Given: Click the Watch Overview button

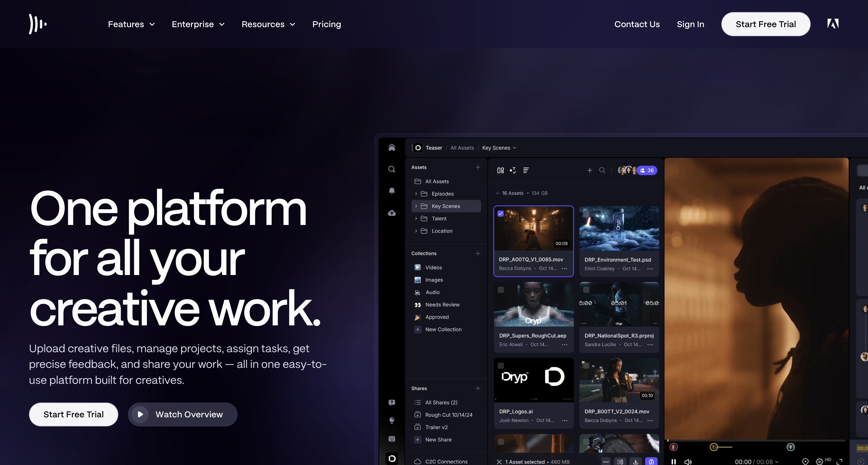Looking at the screenshot, I should click(x=183, y=415).
